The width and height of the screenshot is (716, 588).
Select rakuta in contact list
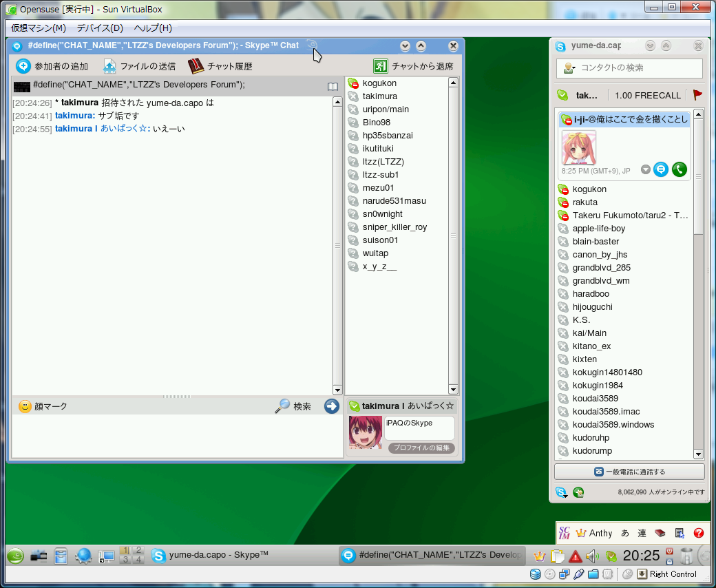tap(624, 202)
